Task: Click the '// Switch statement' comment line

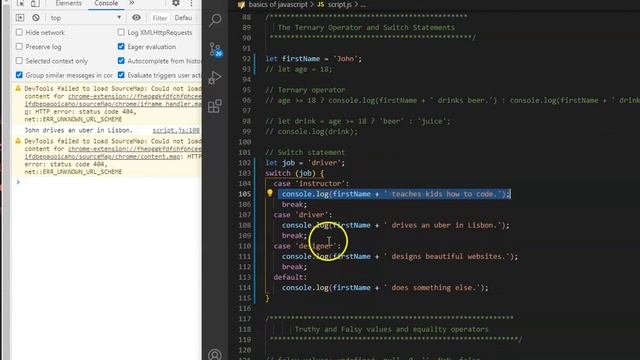Action: [x=305, y=152]
